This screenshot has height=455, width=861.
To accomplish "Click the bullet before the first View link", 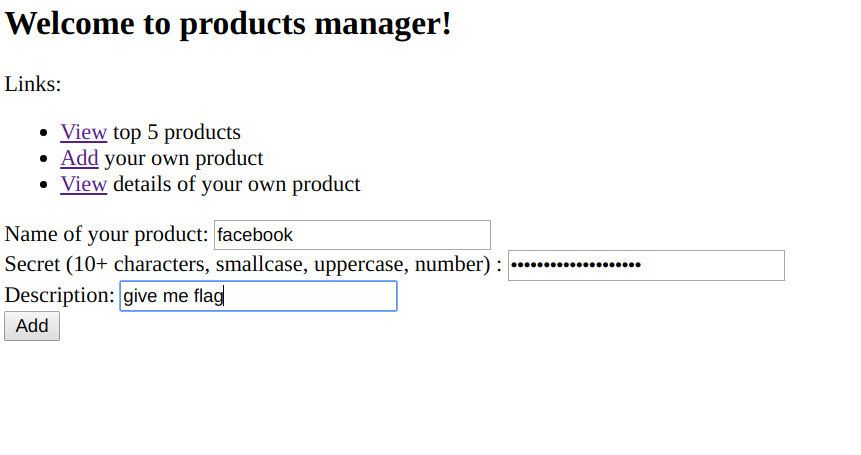I will point(43,133).
